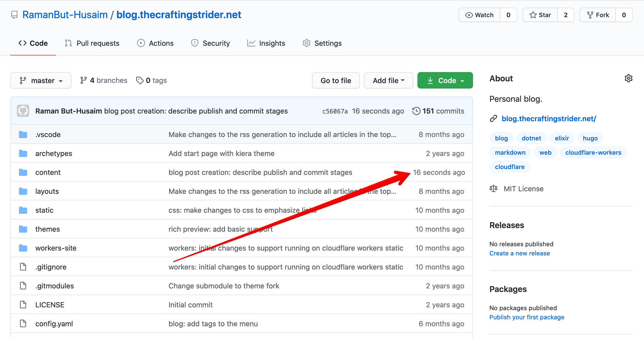This screenshot has height=338, width=644.
Task: Click the .gitignore file icon
Action: [23, 267]
